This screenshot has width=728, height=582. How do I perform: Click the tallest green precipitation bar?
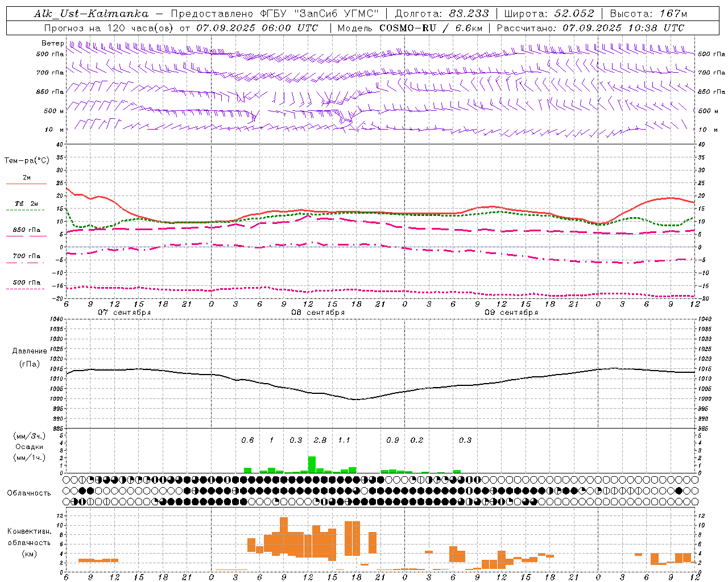click(x=312, y=464)
